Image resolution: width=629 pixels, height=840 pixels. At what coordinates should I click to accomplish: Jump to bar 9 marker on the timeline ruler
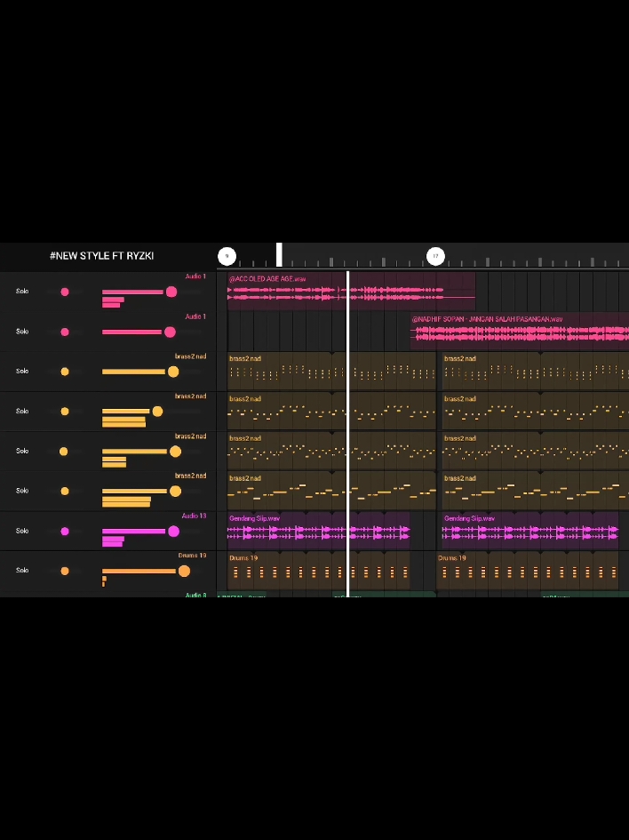(x=227, y=256)
